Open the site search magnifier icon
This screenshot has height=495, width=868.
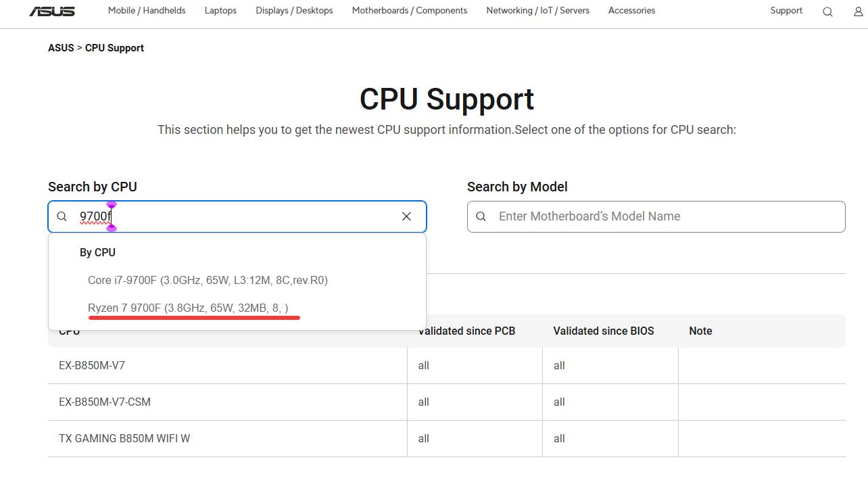[x=827, y=11]
